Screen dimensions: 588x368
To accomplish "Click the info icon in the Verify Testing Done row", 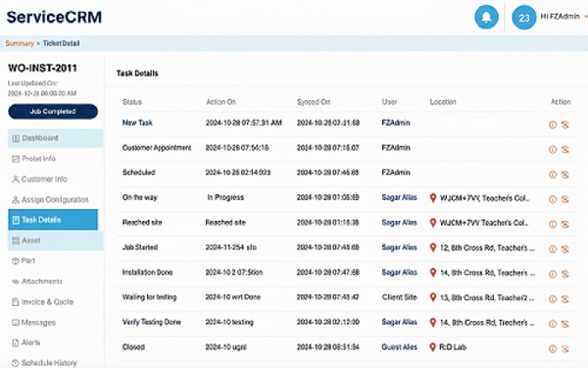I will coord(553,324).
